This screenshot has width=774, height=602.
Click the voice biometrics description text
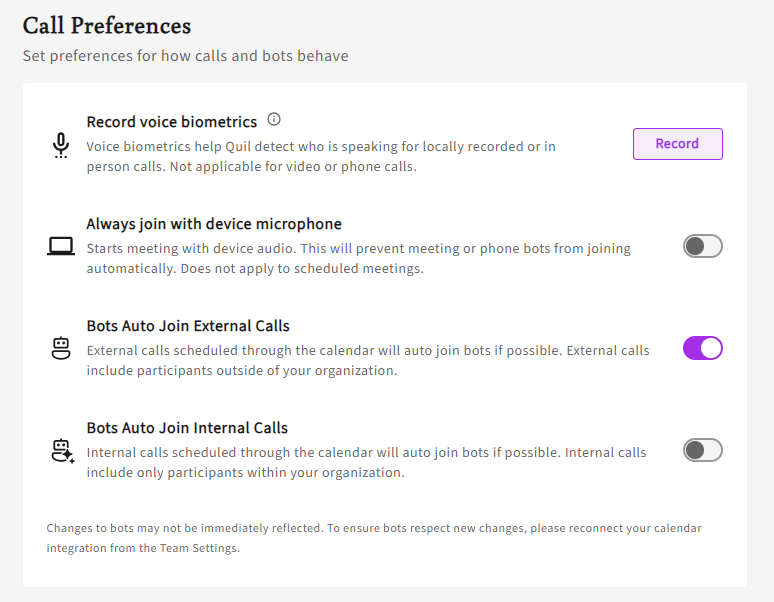pos(321,156)
